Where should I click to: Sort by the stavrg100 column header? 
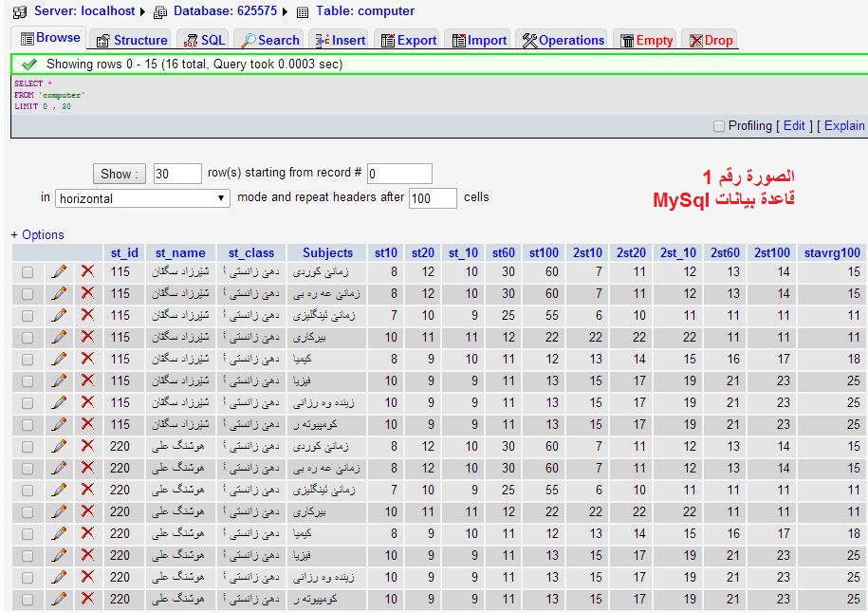coord(832,253)
